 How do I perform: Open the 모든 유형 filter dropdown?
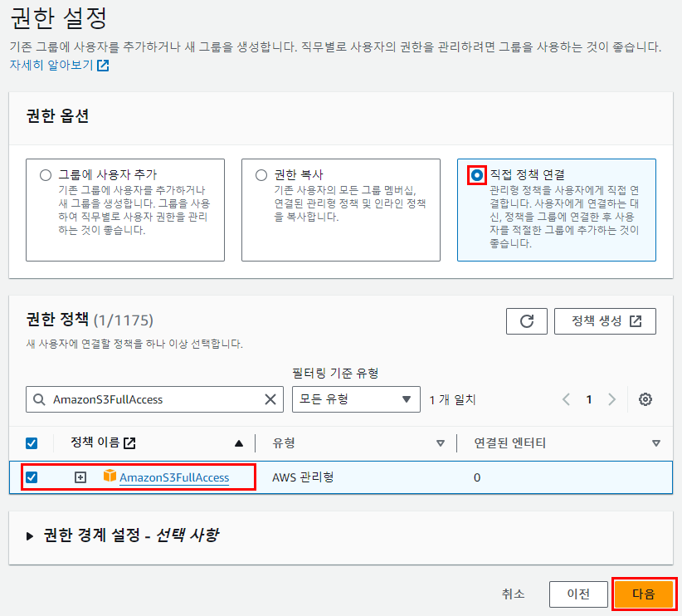pos(356,399)
